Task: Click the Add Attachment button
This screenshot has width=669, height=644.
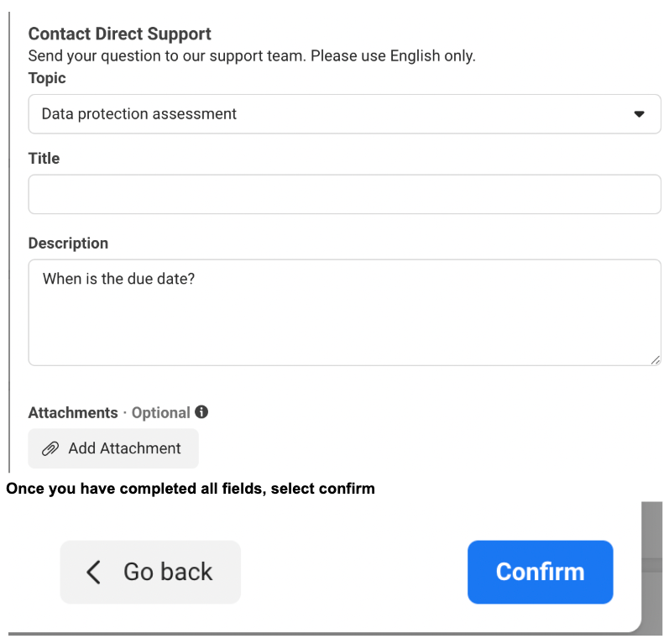Action: click(x=113, y=448)
